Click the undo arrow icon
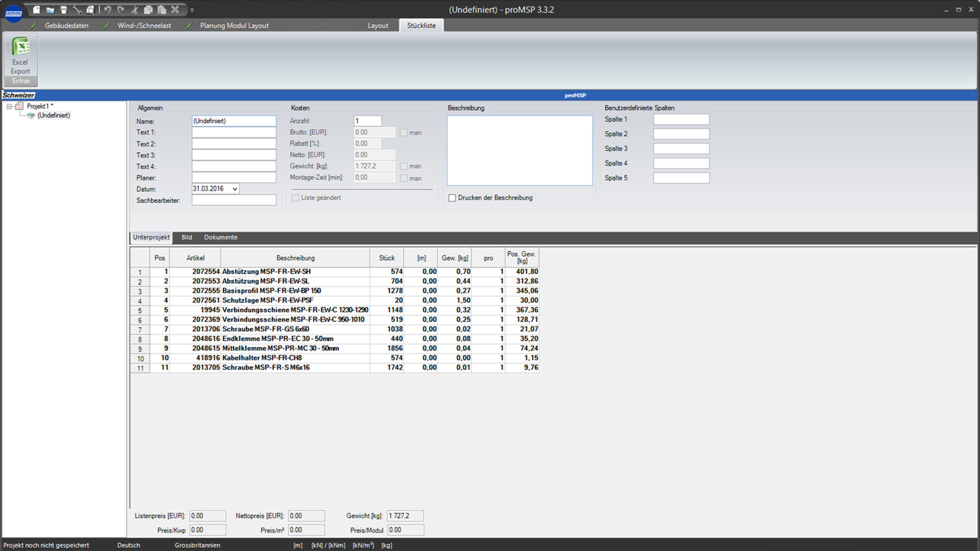This screenshot has width=980, height=551. click(x=108, y=10)
